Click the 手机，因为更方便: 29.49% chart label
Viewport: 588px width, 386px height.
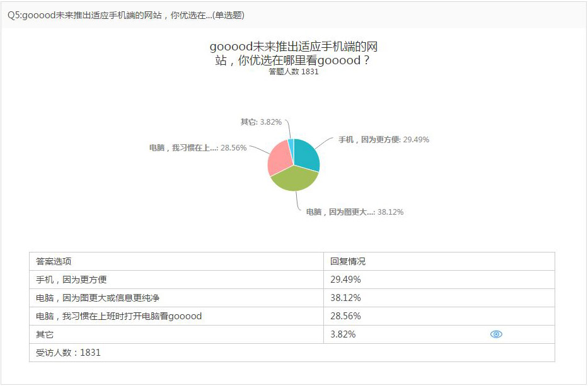tap(384, 139)
